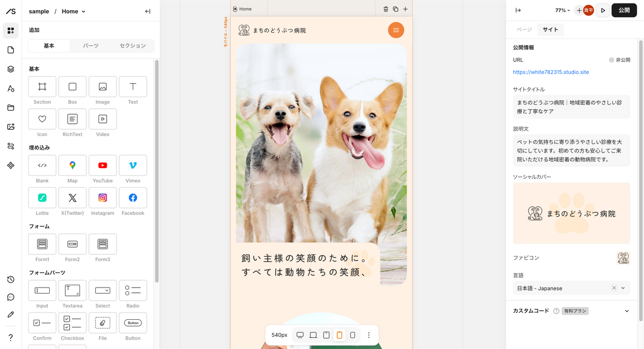Insert a Facebook embed
Screen dimensions: 644x349
pos(133,197)
